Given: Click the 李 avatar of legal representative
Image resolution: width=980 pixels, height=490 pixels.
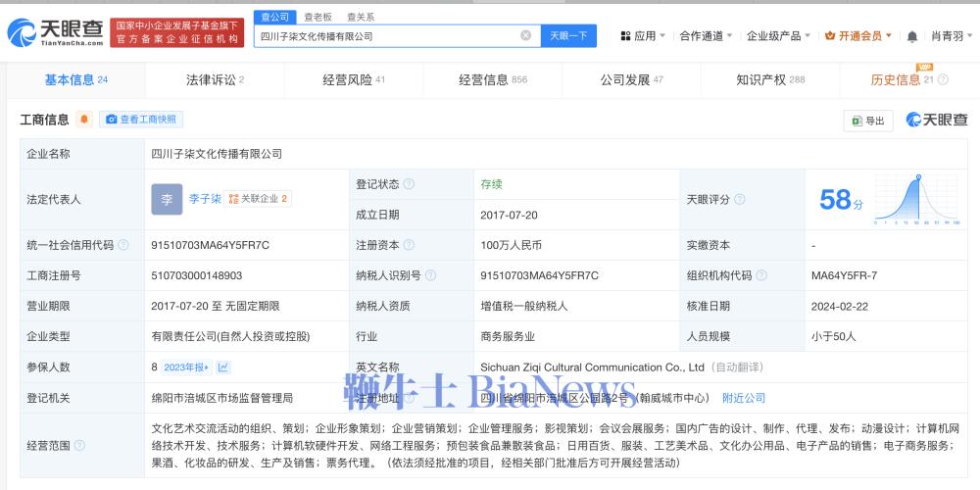Looking at the screenshot, I should pos(167,199).
